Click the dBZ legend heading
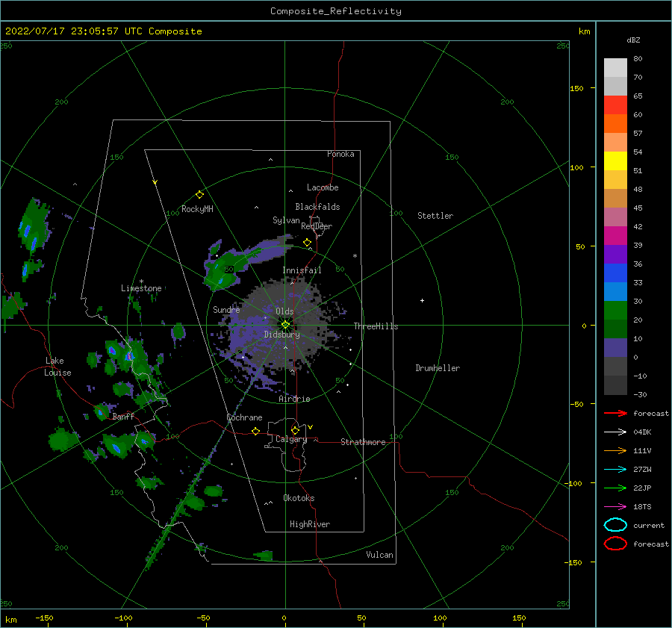Screen dimensions: 672x628 pyautogui.click(x=633, y=40)
